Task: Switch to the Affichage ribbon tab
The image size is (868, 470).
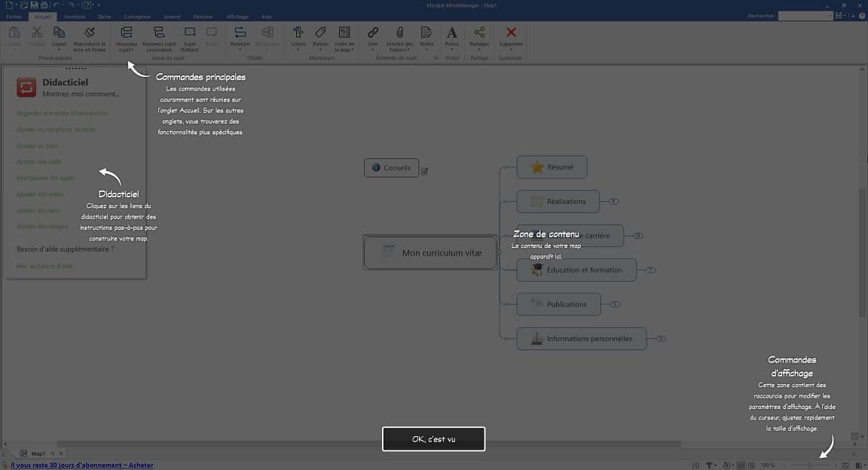Action: point(237,17)
